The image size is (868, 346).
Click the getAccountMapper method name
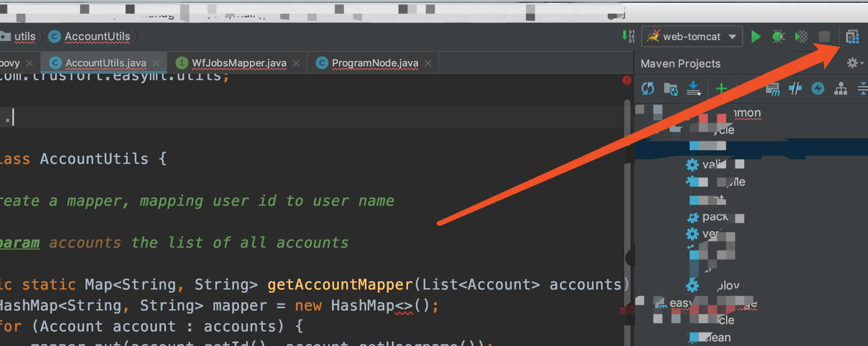tap(340, 285)
